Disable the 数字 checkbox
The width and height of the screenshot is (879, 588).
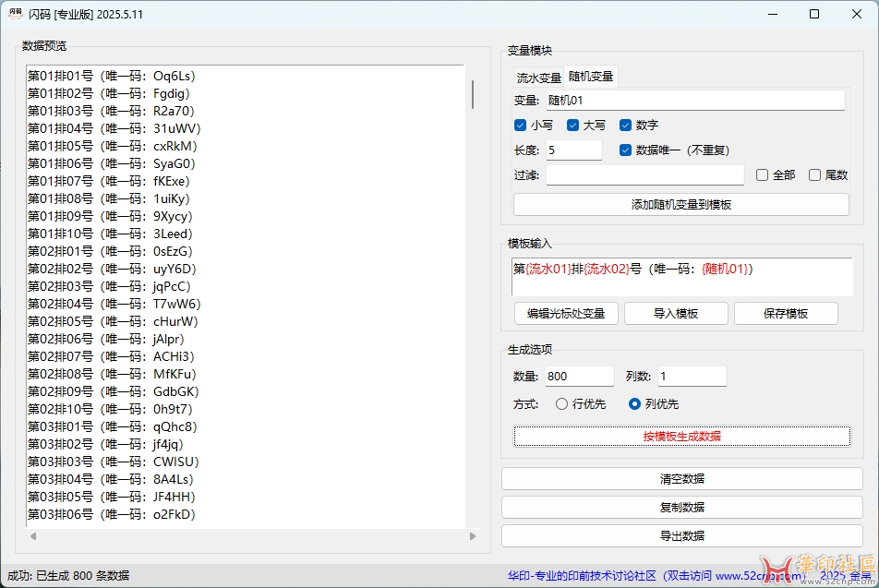pyautogui.click(x=626, y=125)
